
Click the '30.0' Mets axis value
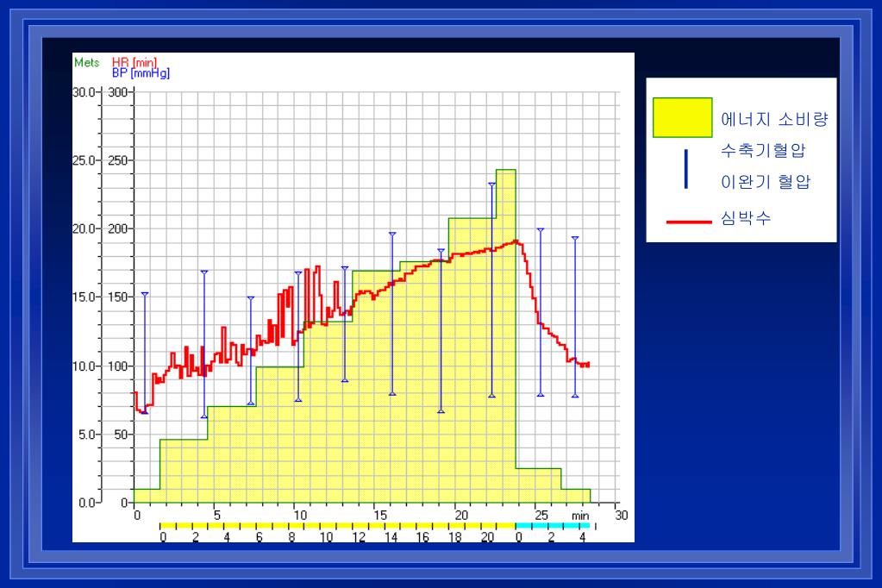pos(84,91)
